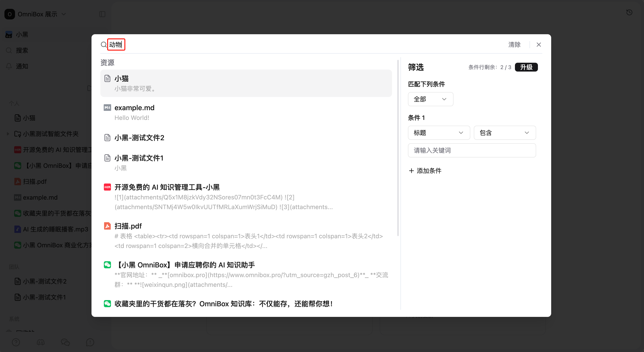Screen dimensions: 644x352
Task: Click document icon beside 小黑-测试文件1 result
Action: pos(107,158)
